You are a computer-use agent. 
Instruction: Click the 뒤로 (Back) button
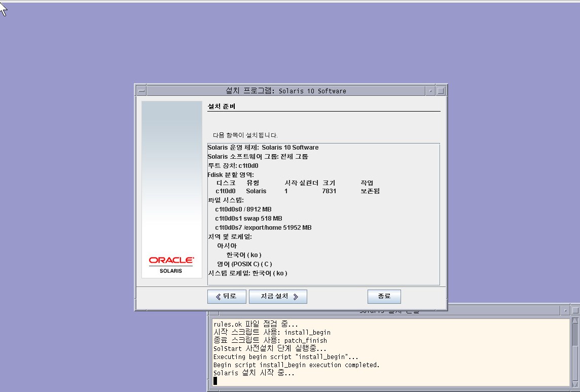pos(227,297)
